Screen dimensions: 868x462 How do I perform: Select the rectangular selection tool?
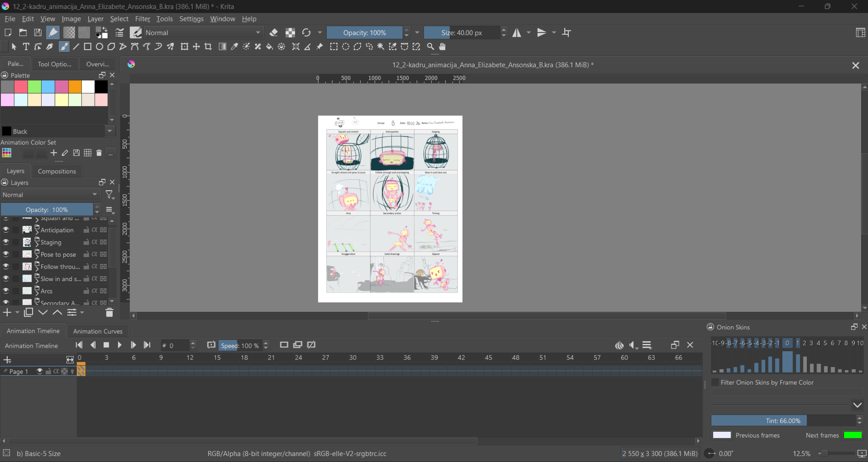point(334,47)
